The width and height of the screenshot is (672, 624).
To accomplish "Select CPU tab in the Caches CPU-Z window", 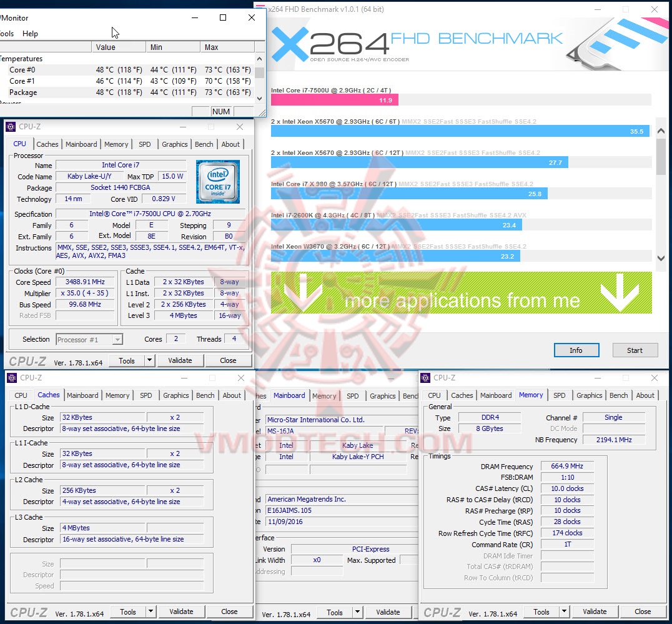I will coord(21,395).
